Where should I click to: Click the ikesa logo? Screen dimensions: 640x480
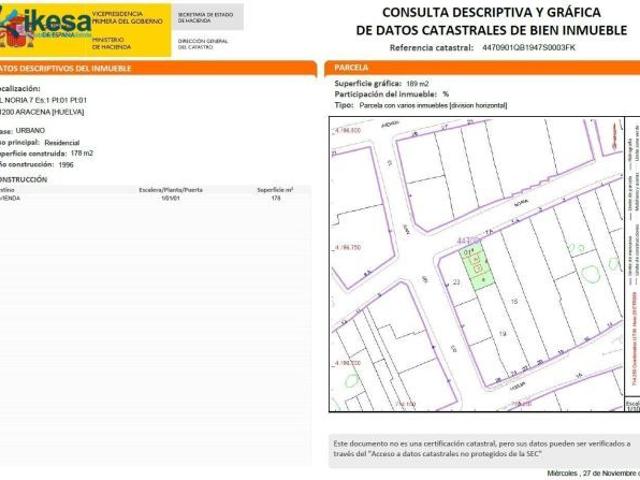(x=45, y=26)
